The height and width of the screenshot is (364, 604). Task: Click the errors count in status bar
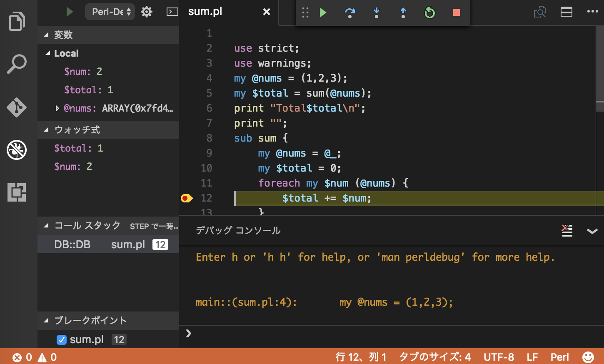click(x=22, y=357)
